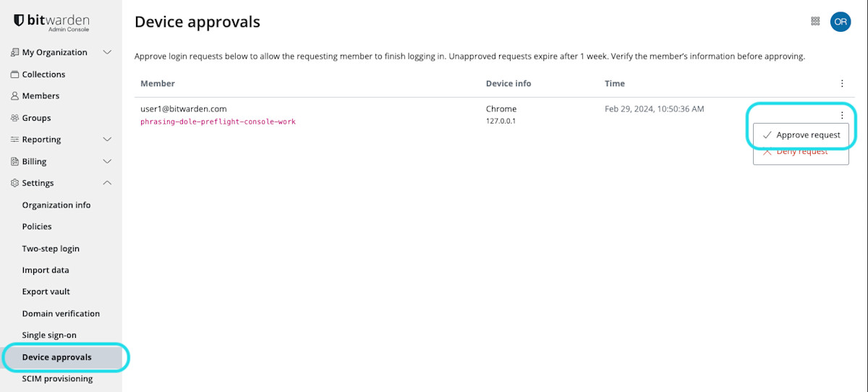Open the product switcher grid icon

(815, 22)
